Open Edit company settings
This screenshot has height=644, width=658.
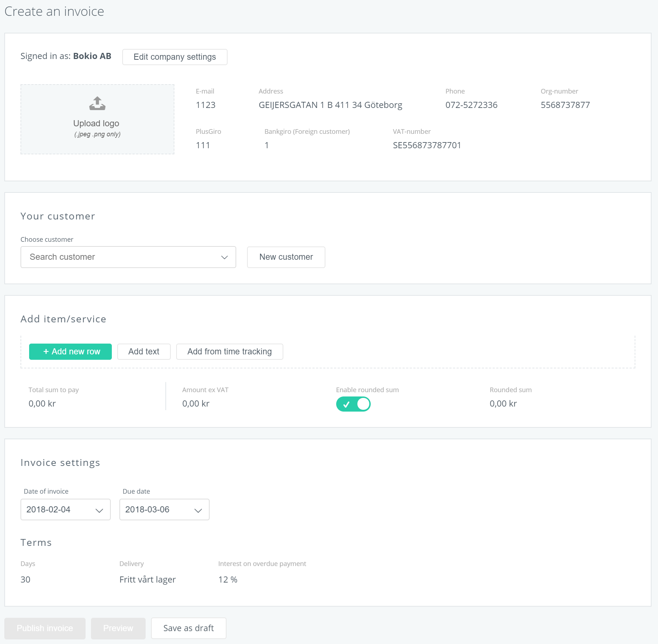(x=175, y=57)
